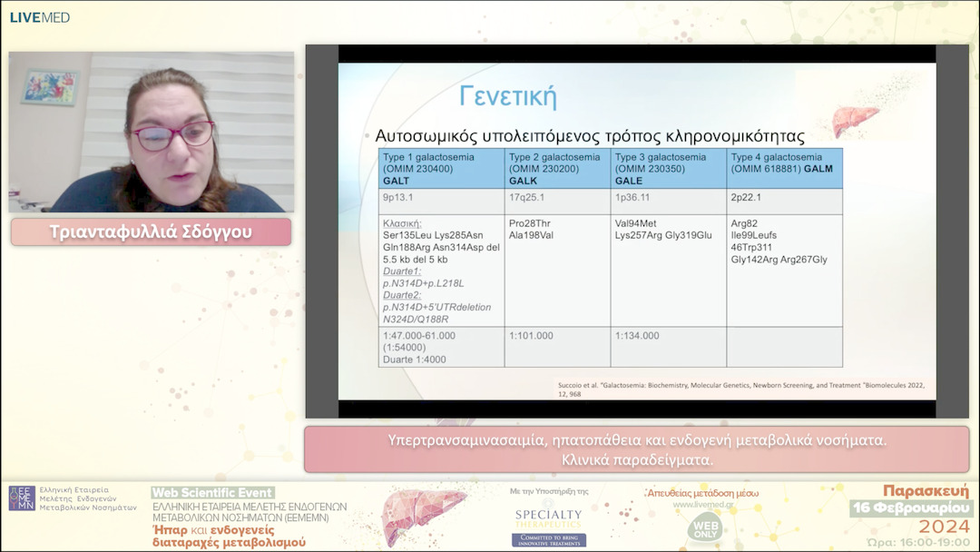
Task: Select the 9p13.1 locus cell
Action: point(441,202)
